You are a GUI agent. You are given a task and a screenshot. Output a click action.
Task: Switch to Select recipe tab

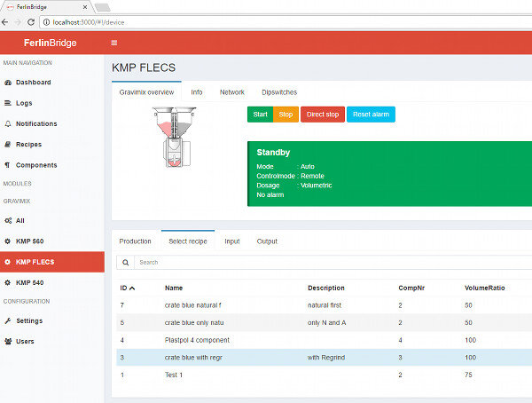click(188, 241)
